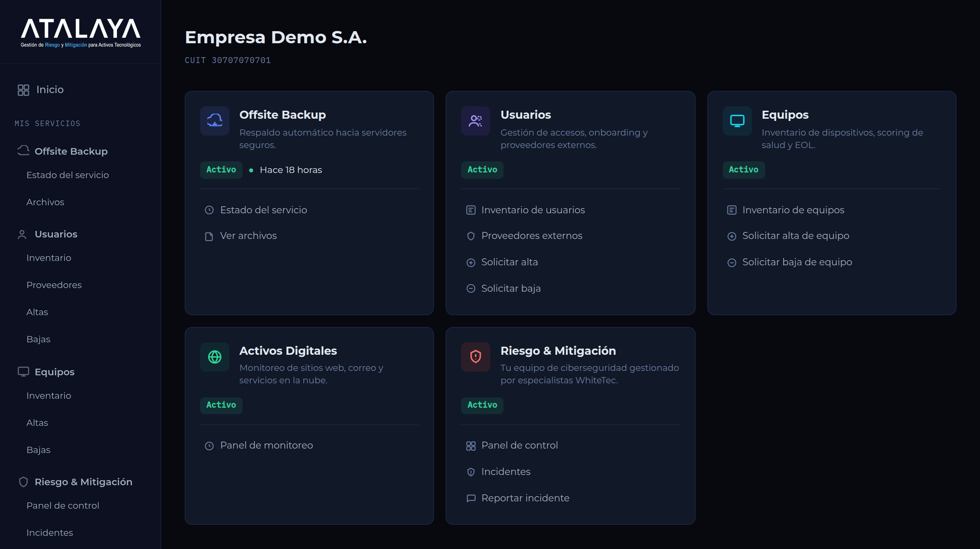Click the minus icon beside Solicitar baja

[x=471, y=289]
